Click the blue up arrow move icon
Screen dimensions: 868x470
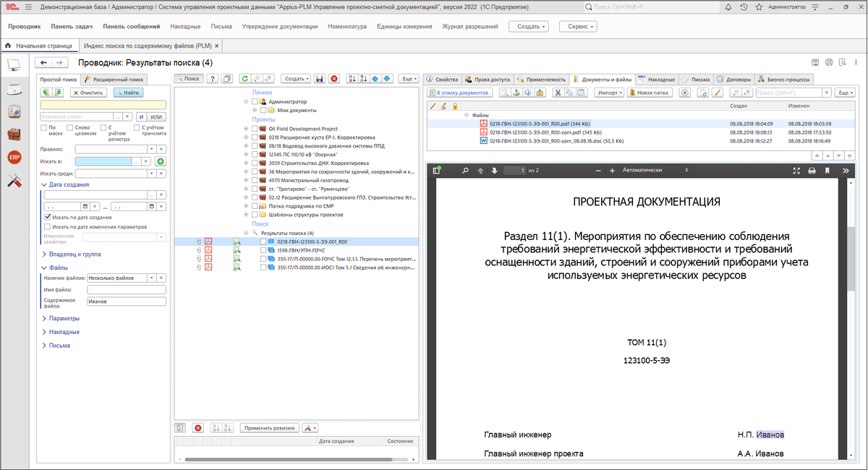[375, 78]
